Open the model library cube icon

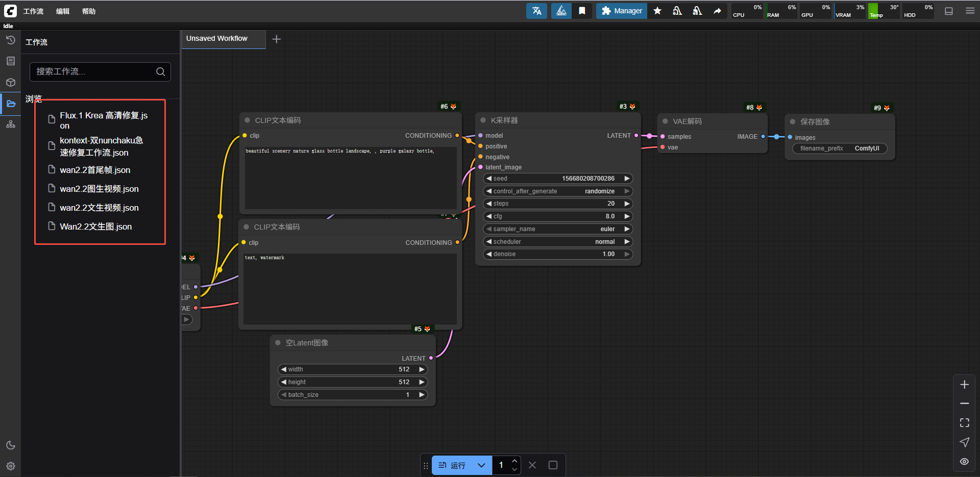[11, 82]
